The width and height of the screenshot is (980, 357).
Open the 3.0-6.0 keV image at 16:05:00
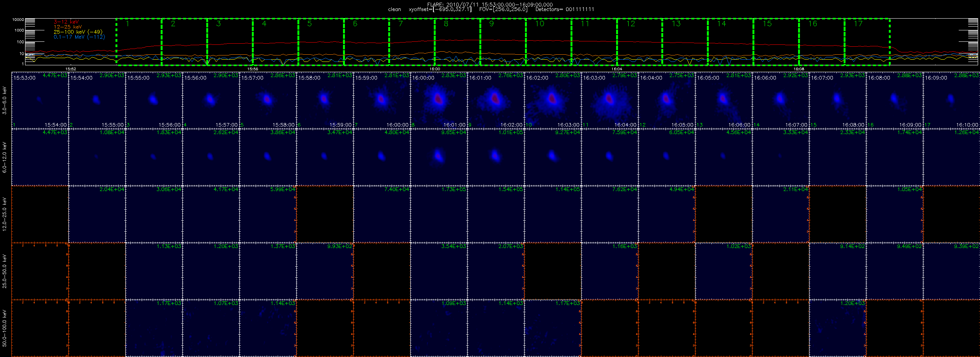(724, 100)
